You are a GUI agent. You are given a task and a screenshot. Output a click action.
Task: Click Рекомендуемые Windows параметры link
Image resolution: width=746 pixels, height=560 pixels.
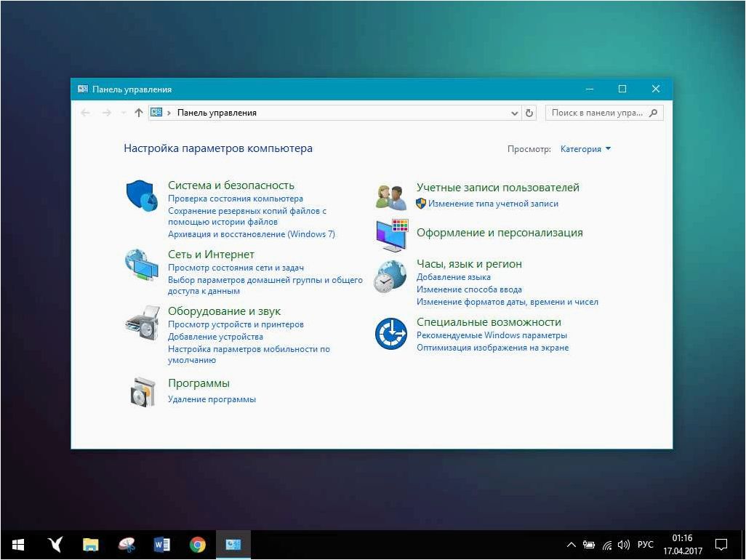[x=492, y=335]
